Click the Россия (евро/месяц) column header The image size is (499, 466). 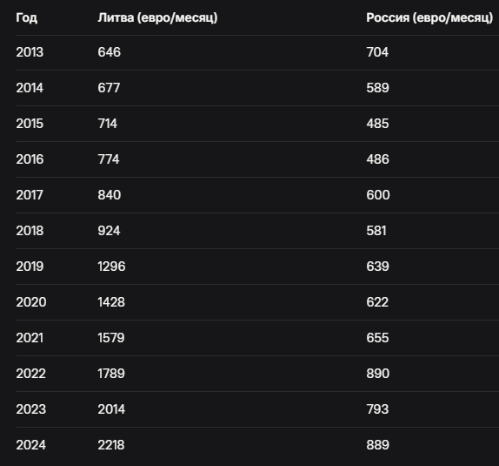point(429,18)
